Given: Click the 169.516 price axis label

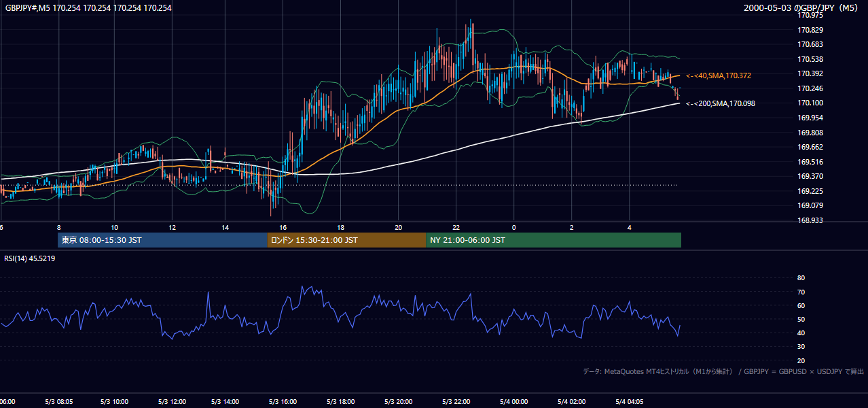Looking at the screenshot, I should coord(810,162).
